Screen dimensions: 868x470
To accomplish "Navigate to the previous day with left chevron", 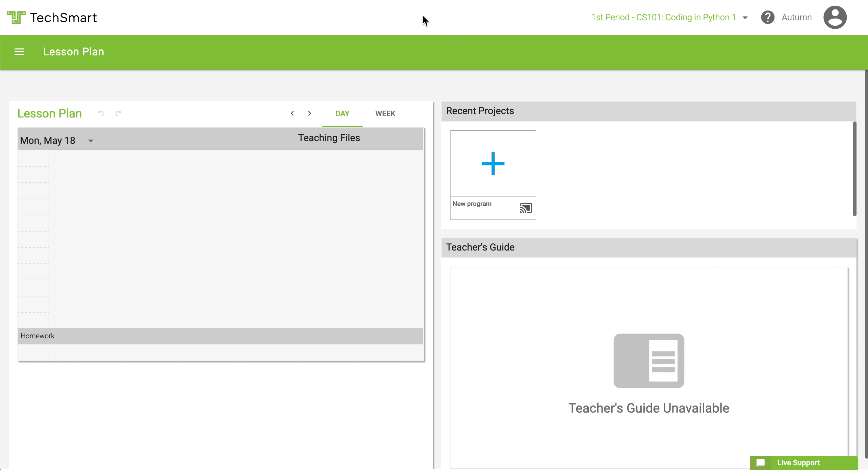I will click(x=292, y=113).
